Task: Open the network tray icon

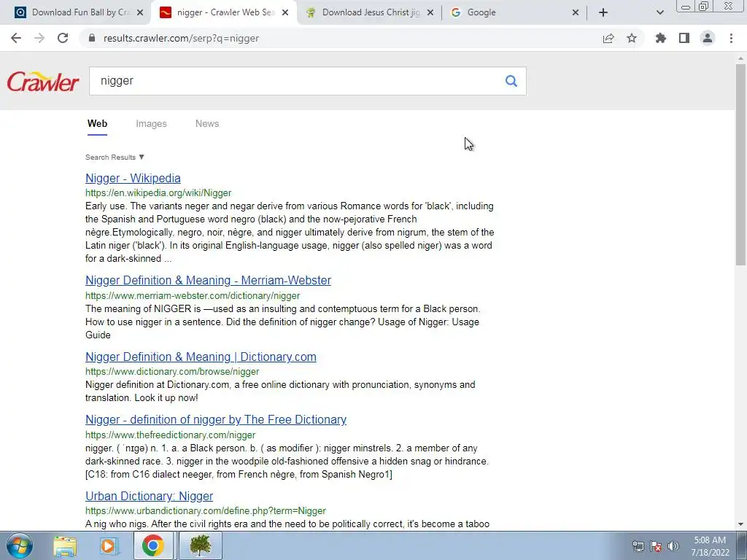Action: [638, 546]
